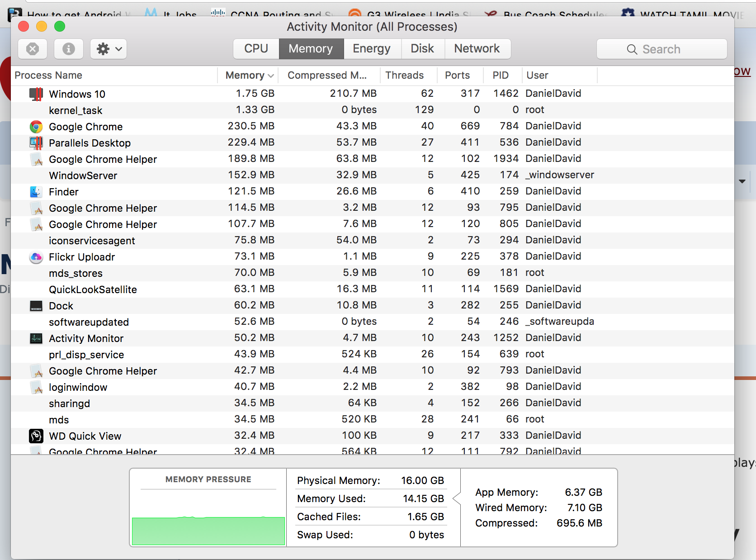Sort by the Memory column header
The width and height of the screenshot is (756, 560).
point(248,76)
